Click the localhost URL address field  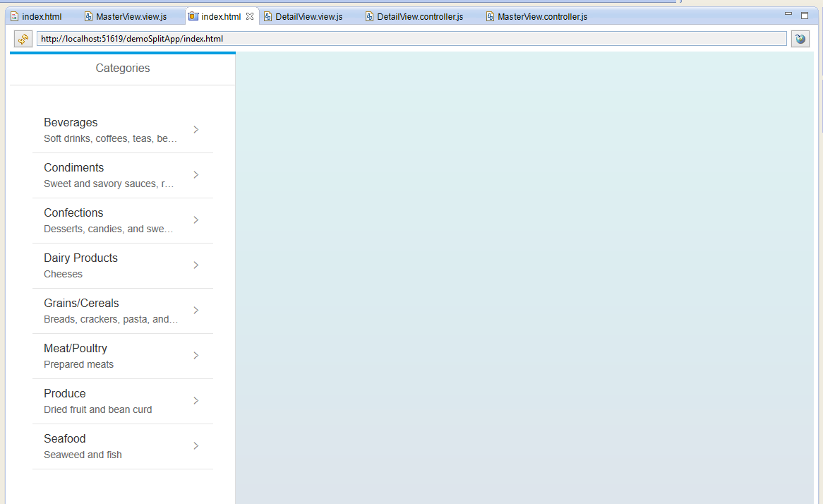click(x=411, y=39)
